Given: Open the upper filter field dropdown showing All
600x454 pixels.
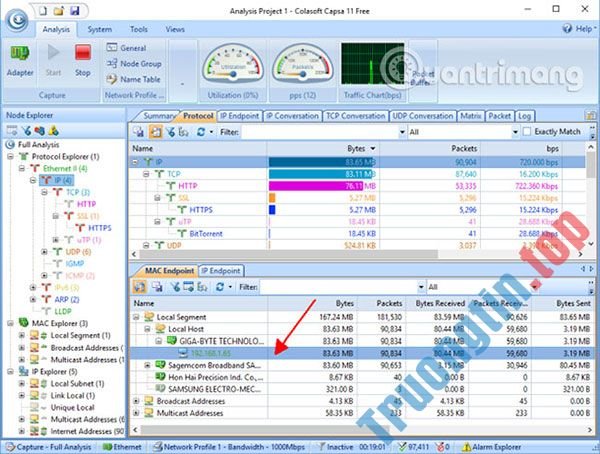Looking at the screenshot, I should pyautogui.click(x=514, y=131).
